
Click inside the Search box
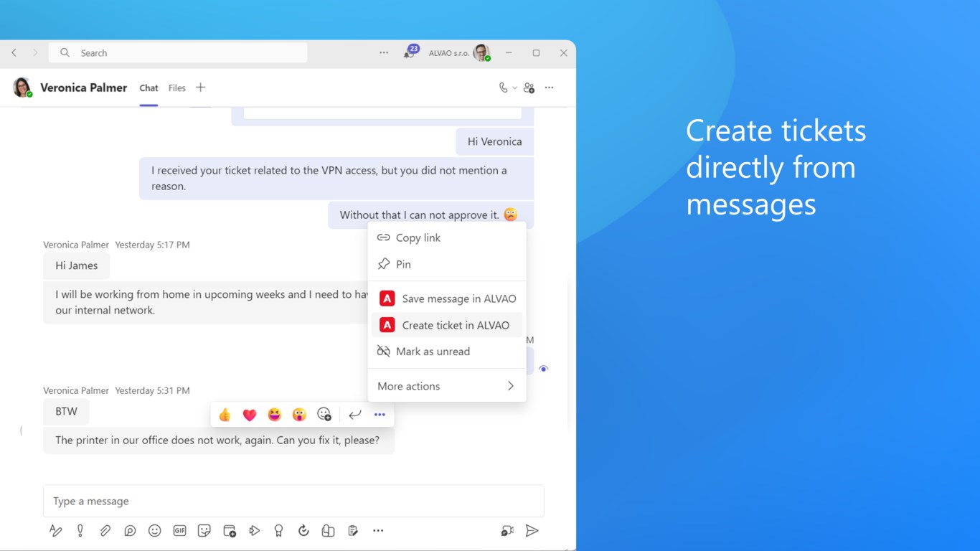click(178, 53)
